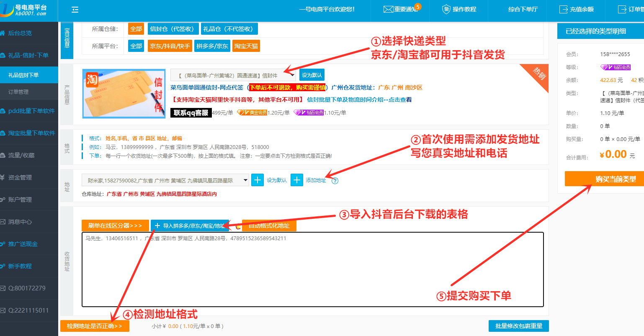Image resolution: width=644 pixels, height=336 pixels.
Task: Open 刷单在线区分器>>> button
Action: click(x=115, y=226)
